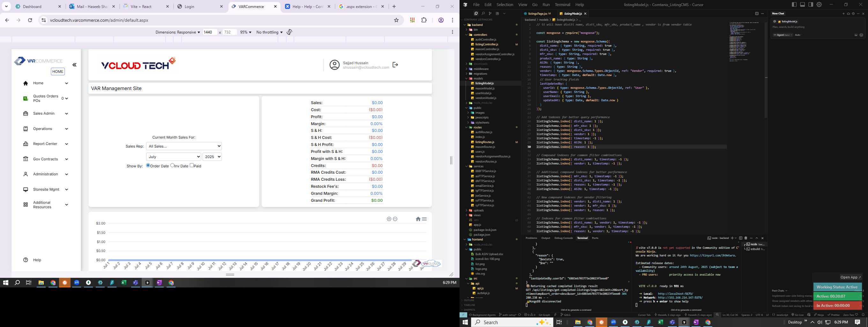Toggle Cursor secondary side bar layout icon
Image resolution: width=868 pixels, height=327 pixels.
[x=811, y=4]
